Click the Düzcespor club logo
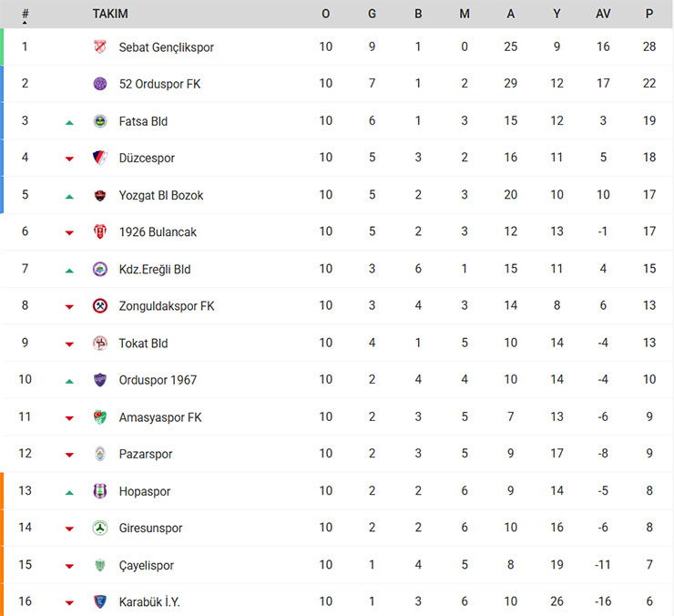 click(x=100, y=158)
